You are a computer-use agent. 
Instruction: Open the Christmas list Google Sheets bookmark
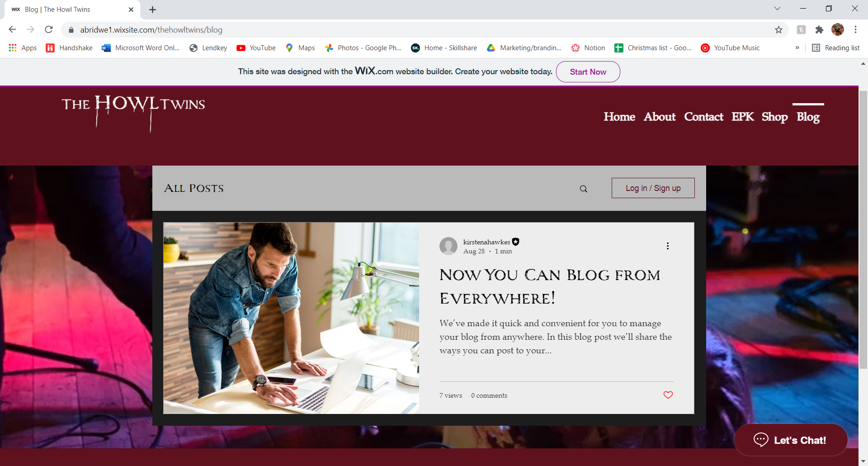[x=653, y=48]
